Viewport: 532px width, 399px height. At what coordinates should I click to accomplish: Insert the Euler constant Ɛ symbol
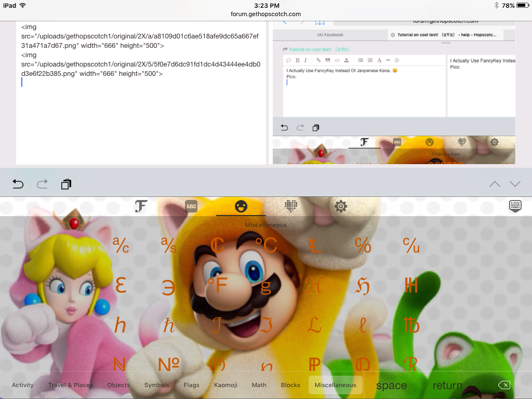point(121,285)
